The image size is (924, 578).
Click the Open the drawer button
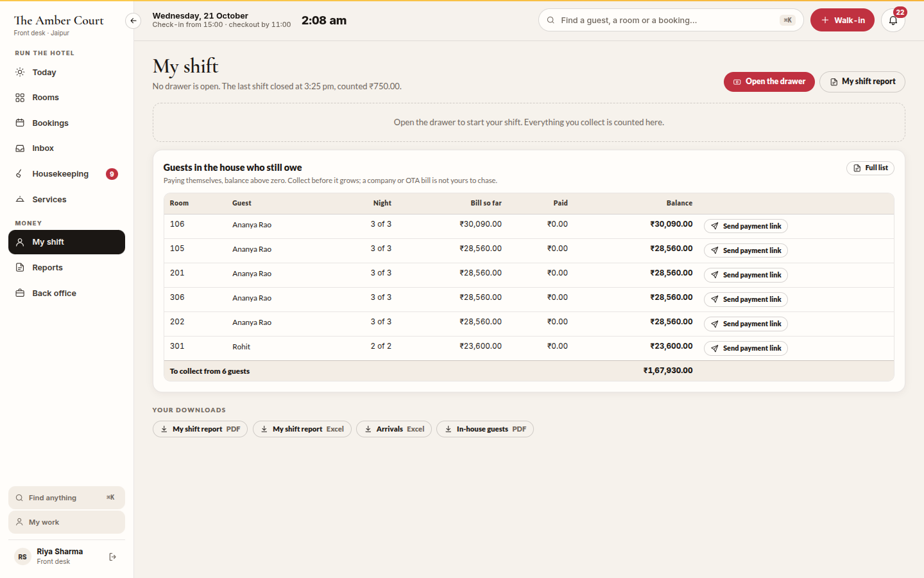tap(769, 82)
